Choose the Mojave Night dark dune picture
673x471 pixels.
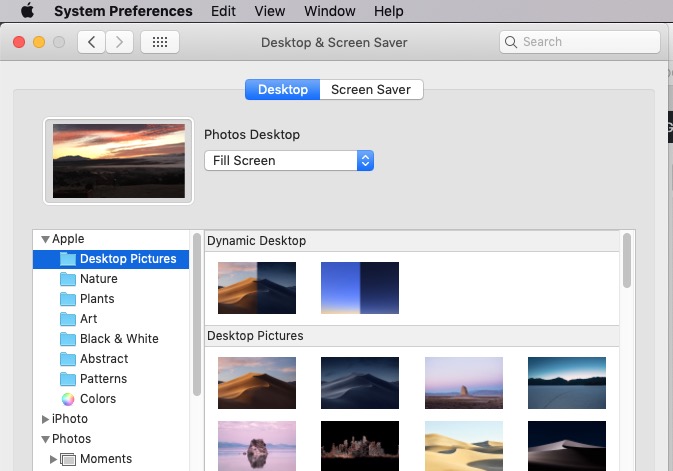[x=360, y=383]
